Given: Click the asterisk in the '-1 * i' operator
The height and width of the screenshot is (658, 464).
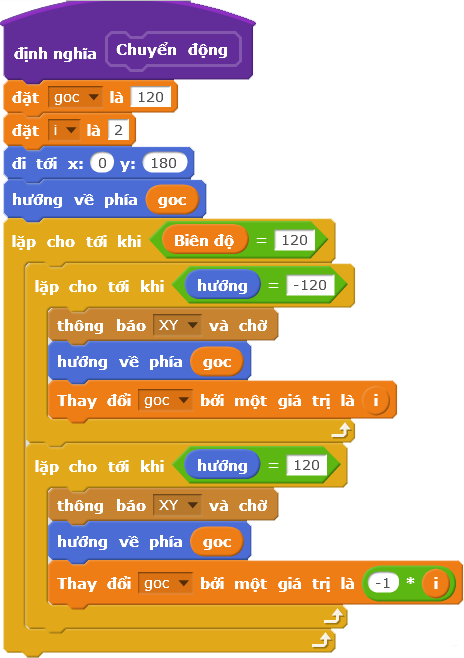Looking at the screenshot, I should [x=410, y=582].
